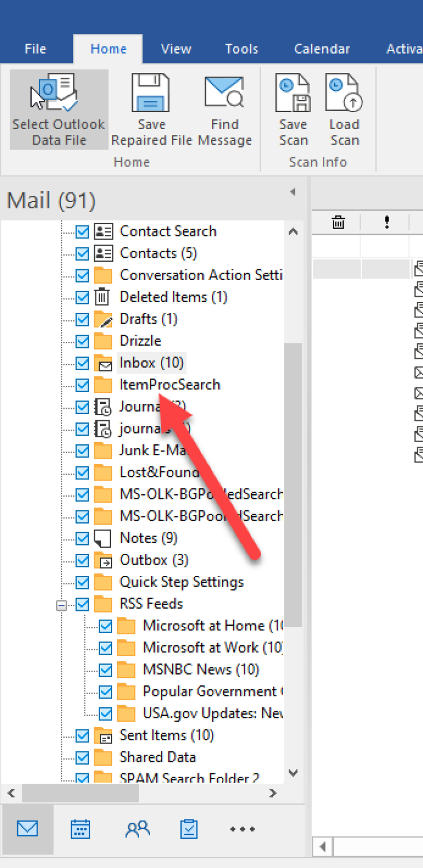Screen dimensions: 423x868
Task: Click Select Outlook Data File button
Action: [x=59, y=110]
